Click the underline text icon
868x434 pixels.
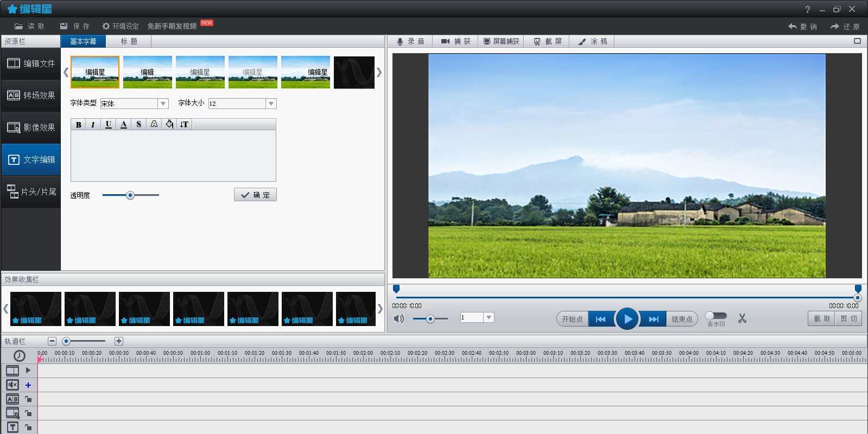(109, 124)
